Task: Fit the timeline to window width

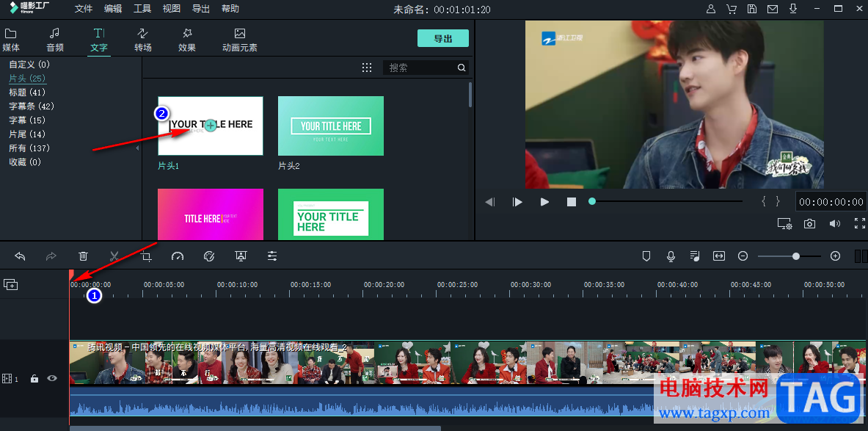Action: [x=718, y=256]
